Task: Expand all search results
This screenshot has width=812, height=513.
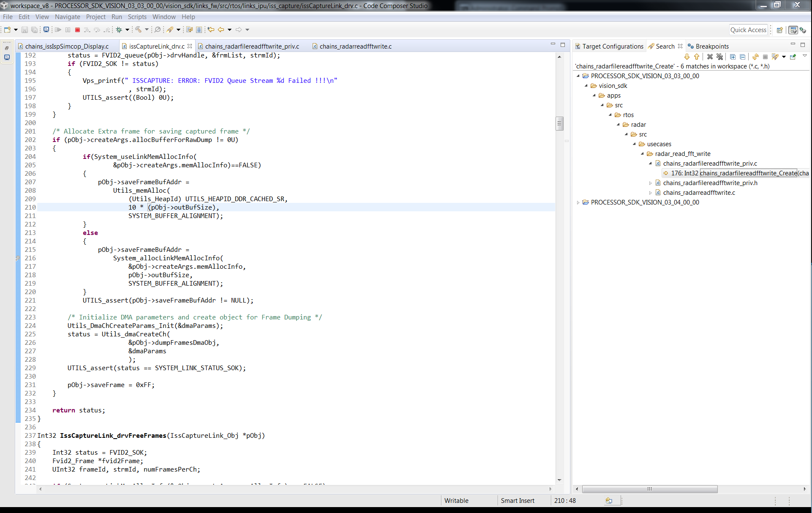Action: (733, 57)
